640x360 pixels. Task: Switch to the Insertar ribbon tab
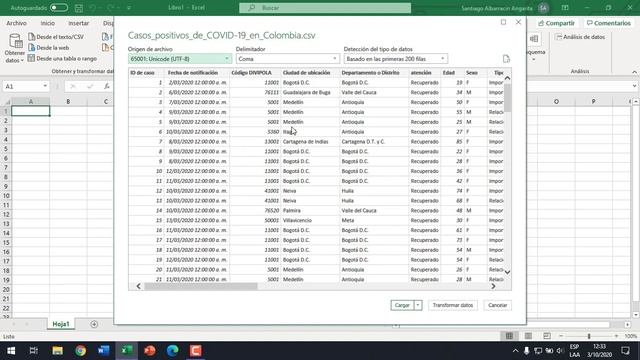tap(78, 23)
